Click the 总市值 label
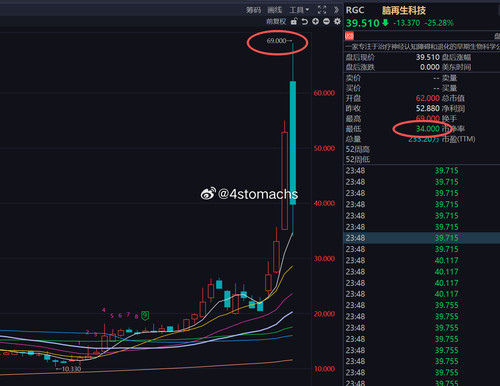Viewport: 500px width, 386px height. point(453,98)
